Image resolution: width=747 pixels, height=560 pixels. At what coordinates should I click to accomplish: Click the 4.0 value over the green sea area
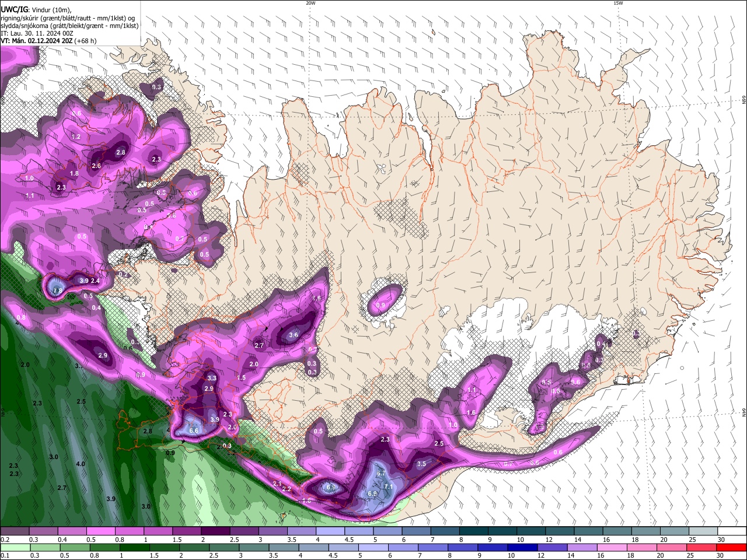point(81,464)
